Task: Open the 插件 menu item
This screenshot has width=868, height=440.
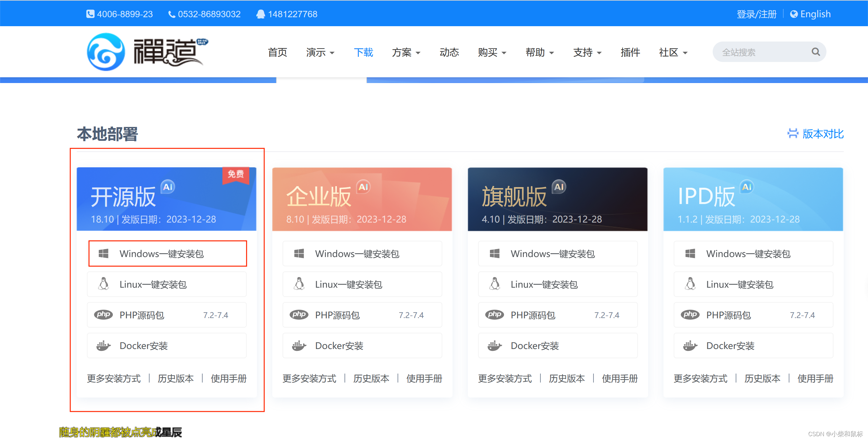Action: 630,52
